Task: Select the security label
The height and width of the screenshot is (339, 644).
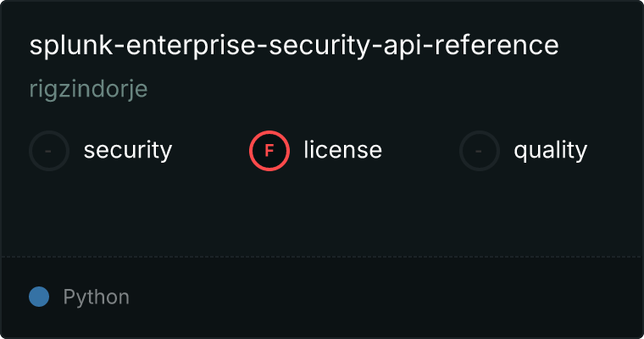Action: tap(128, 151)
